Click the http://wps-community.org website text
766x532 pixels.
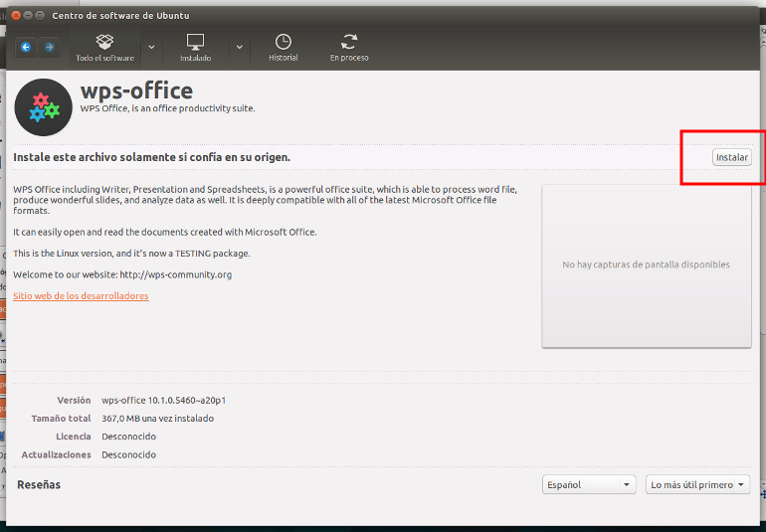point(176,274)
